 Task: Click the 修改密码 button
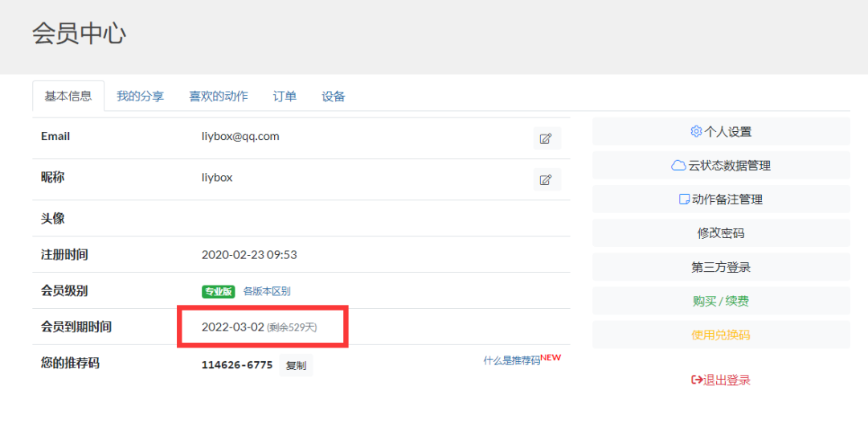[721, 233]
